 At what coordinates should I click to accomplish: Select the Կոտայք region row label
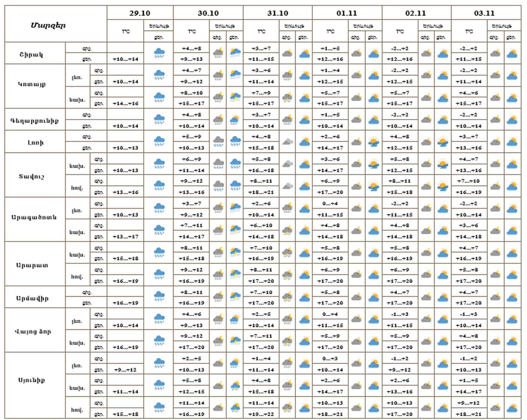click(32, 84)
